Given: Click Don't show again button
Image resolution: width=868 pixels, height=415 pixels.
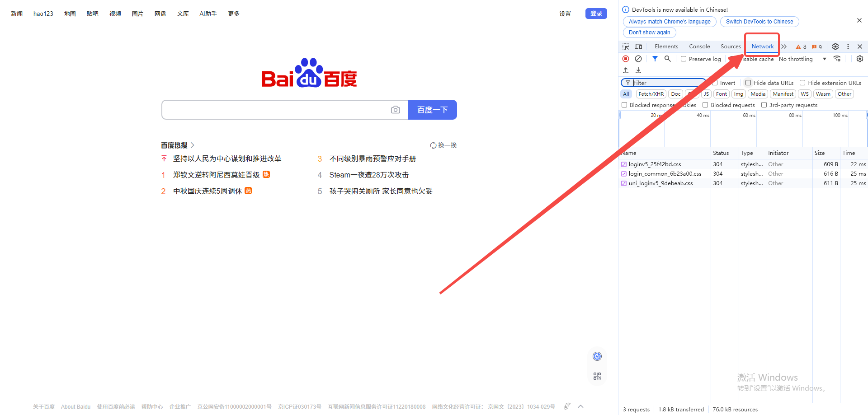Looking at the screenshot, I should pos(650,33).
